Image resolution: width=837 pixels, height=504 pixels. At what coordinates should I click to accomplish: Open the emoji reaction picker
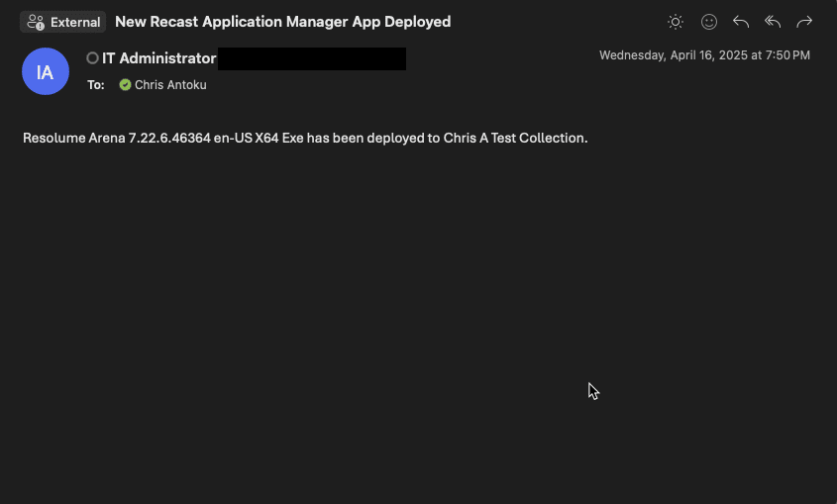click(708, 22)
